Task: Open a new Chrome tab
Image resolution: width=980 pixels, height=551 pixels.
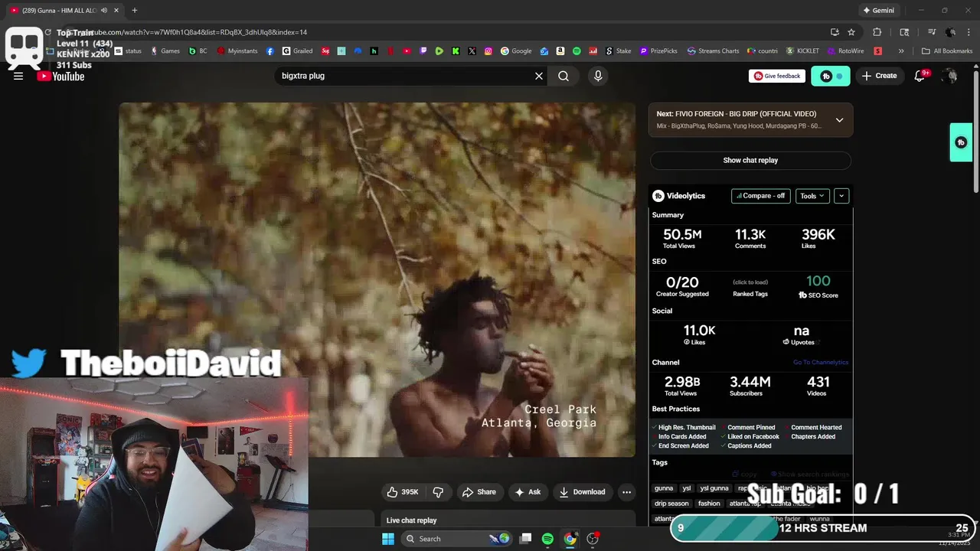Action: click(135, 11)
